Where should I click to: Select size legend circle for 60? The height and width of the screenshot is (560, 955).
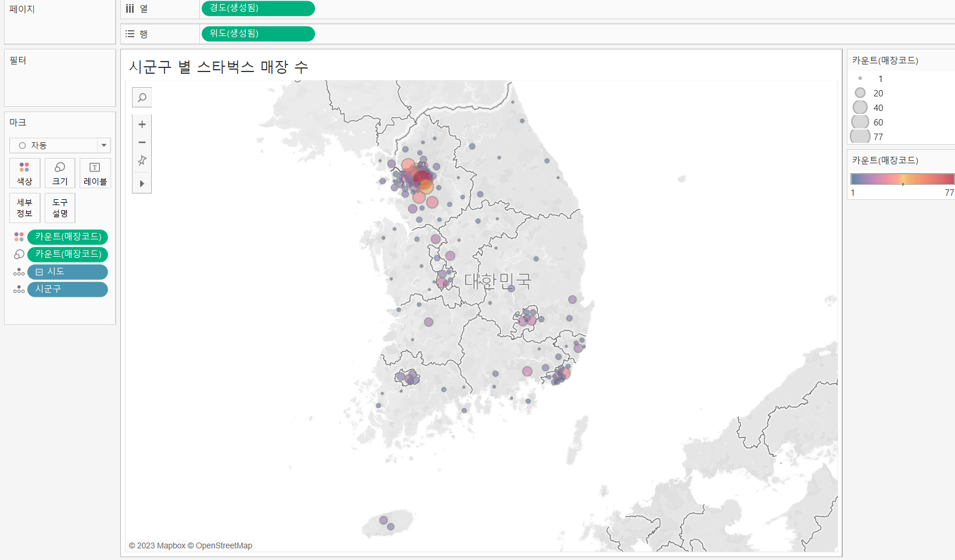click(x=860, y=122)
